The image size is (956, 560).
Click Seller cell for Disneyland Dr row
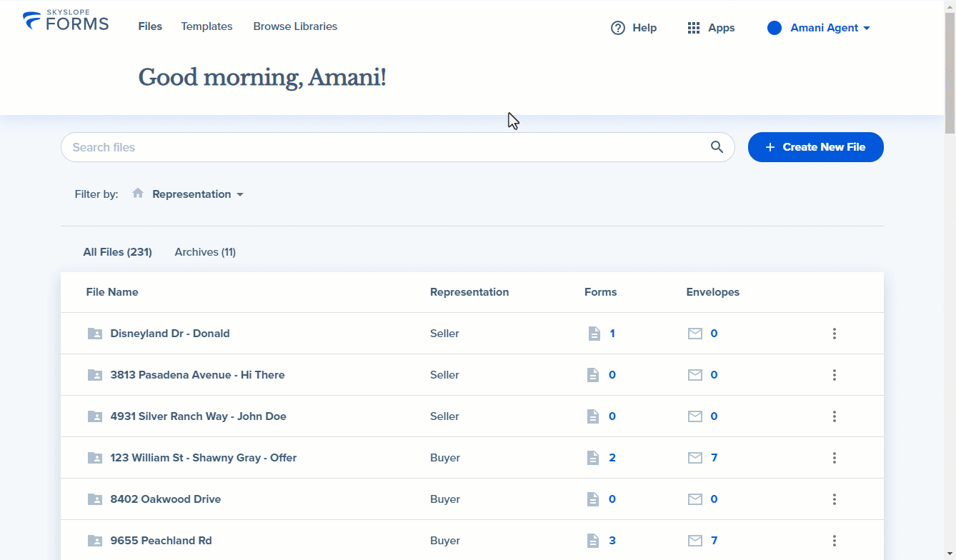tap(444, 334)
